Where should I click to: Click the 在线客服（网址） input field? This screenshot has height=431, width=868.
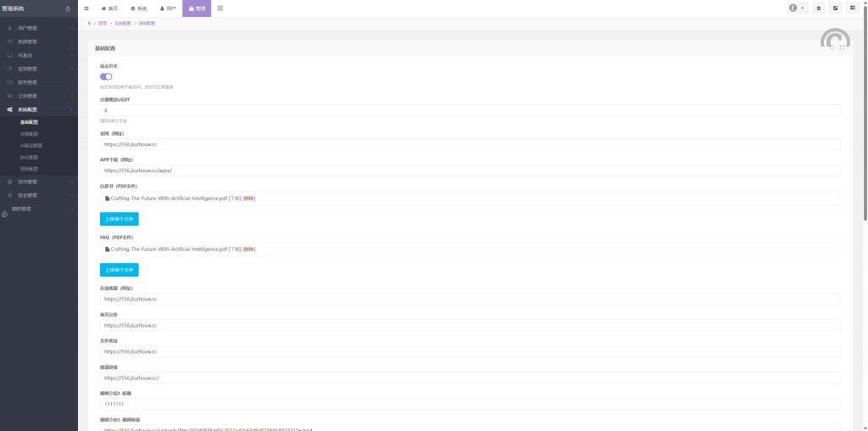(470, 299)
